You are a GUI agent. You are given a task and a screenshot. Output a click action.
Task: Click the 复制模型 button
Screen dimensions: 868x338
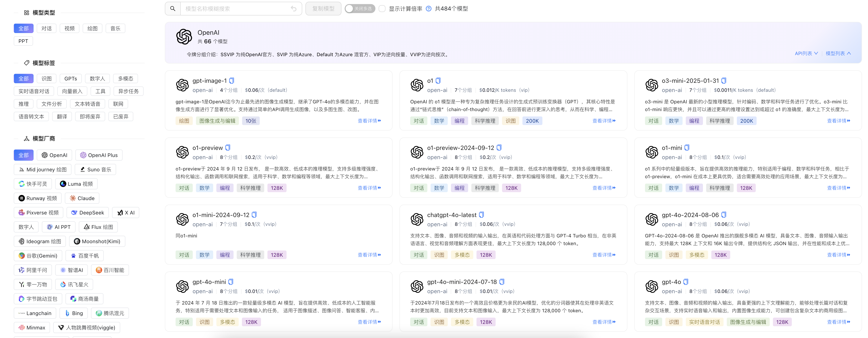323,9
